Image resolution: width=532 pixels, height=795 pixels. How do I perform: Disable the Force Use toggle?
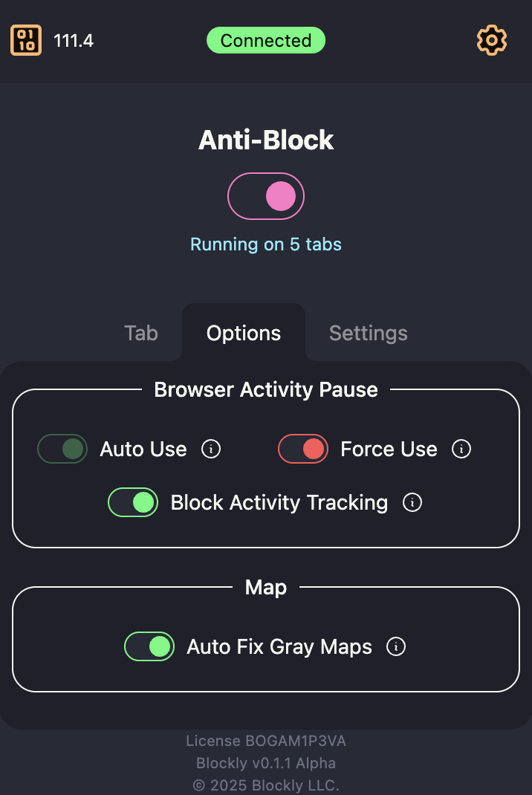click(303, 450)
